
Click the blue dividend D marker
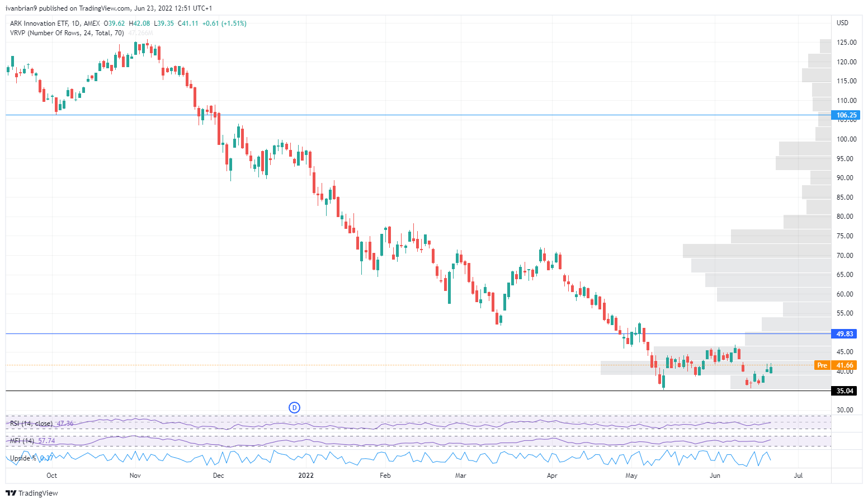click(294, 407)
